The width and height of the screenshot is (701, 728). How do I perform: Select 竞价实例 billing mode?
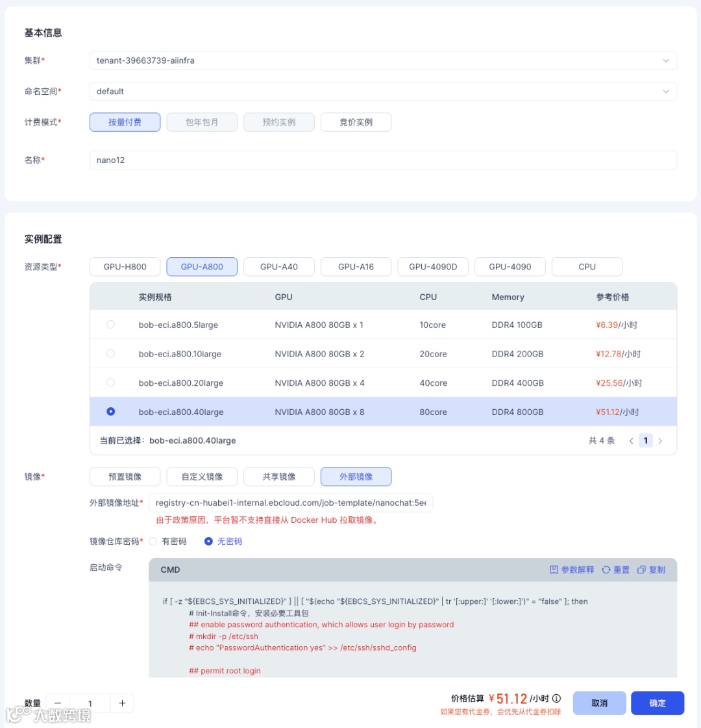[356, 122]
